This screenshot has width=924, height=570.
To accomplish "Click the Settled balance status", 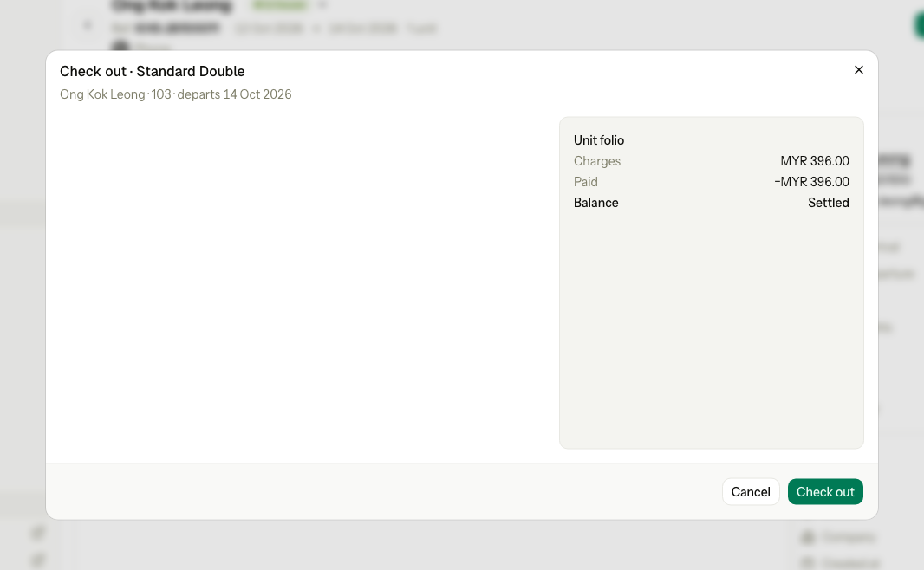I will pyautogui.click(x=828, y=203).
